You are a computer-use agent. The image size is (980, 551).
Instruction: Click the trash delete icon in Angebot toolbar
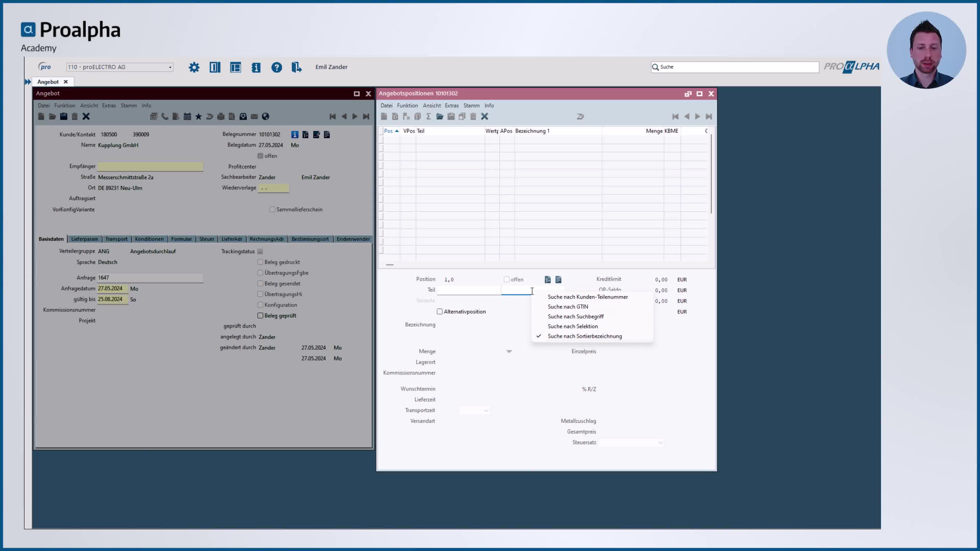coord(75,116)
